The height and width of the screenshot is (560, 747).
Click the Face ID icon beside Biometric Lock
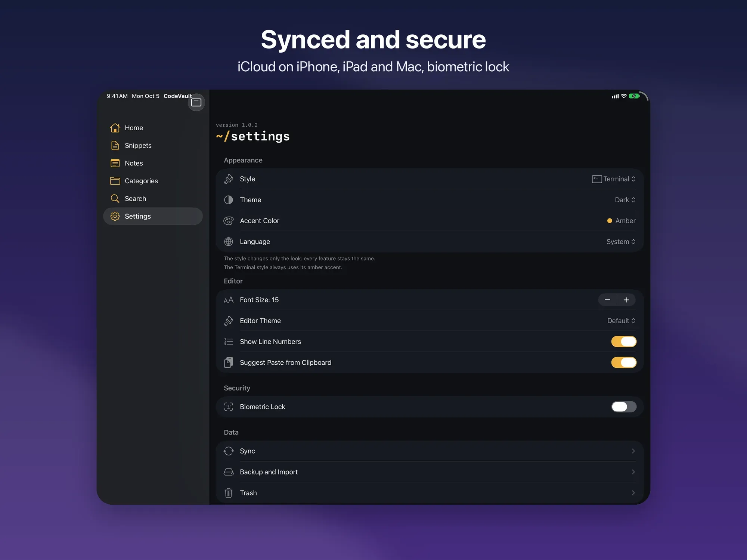229,407
